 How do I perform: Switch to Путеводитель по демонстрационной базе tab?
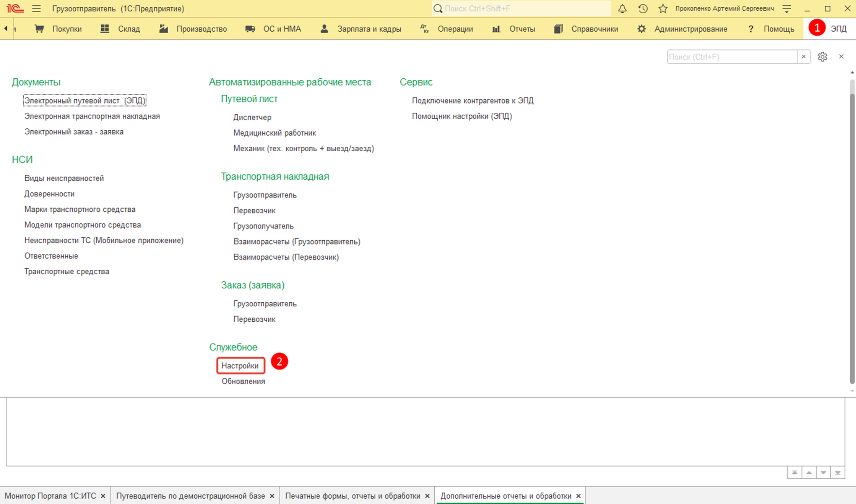click(x=190, y=496)
